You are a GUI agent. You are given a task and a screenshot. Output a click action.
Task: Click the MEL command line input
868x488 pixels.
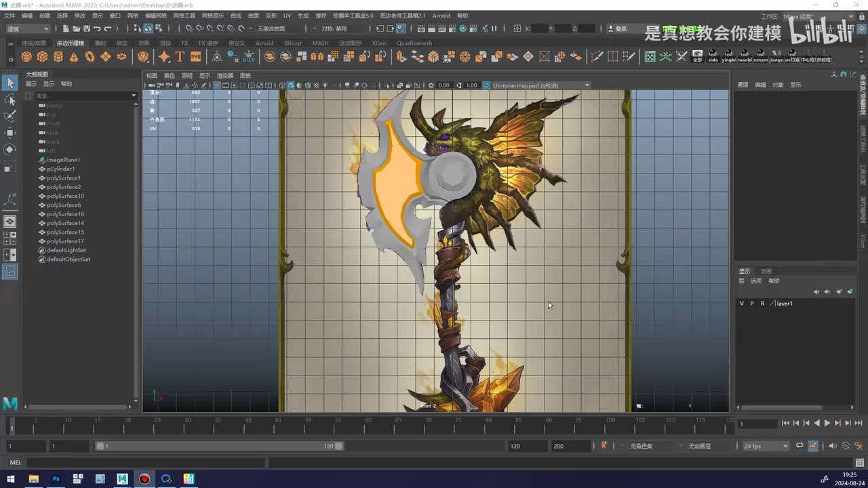(145, 462)
